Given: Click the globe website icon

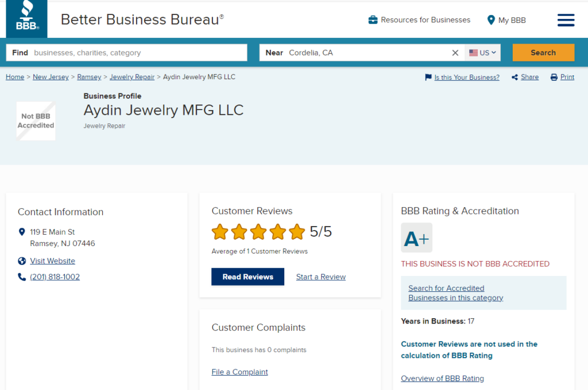Looking at the screenshot, I should (22, 261).
